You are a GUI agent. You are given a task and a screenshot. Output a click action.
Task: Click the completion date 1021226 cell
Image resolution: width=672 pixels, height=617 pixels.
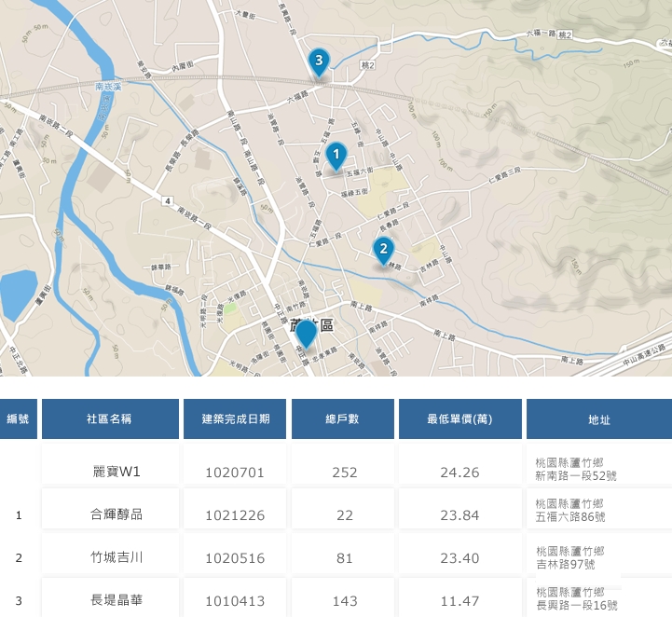[x=236, y=514]
